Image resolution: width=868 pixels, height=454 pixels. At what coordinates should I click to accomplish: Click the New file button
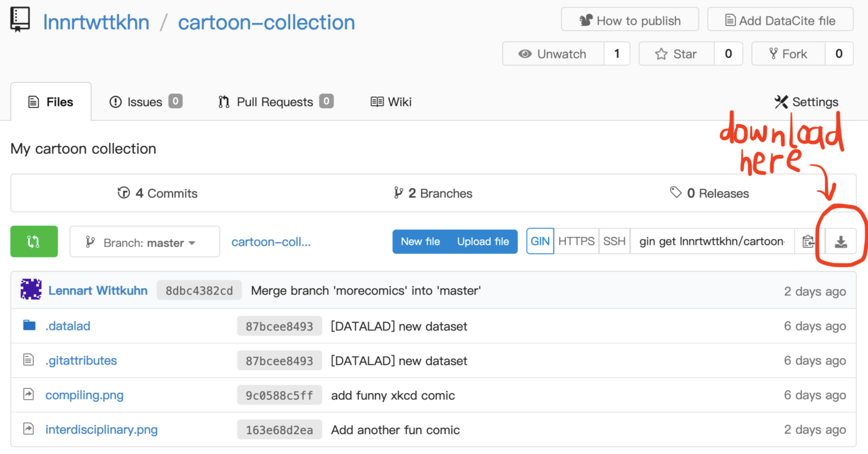click(x=420, y=242)
